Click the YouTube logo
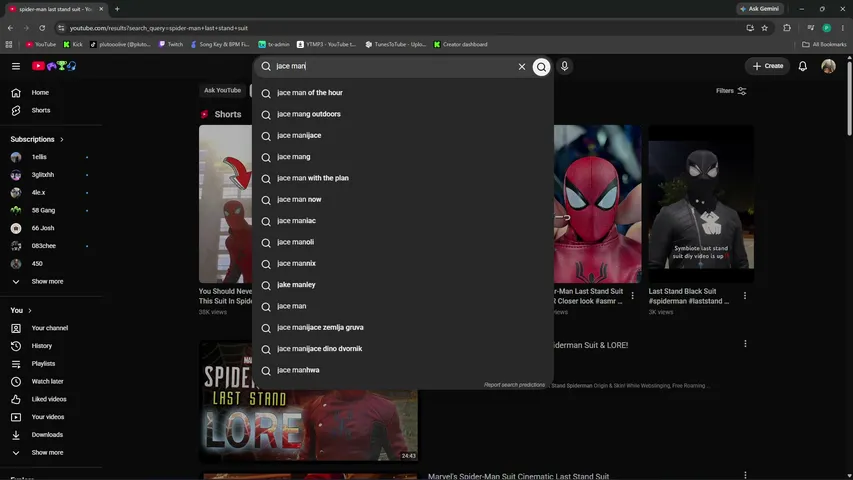853x480 pixels. [x=54, y=66]
